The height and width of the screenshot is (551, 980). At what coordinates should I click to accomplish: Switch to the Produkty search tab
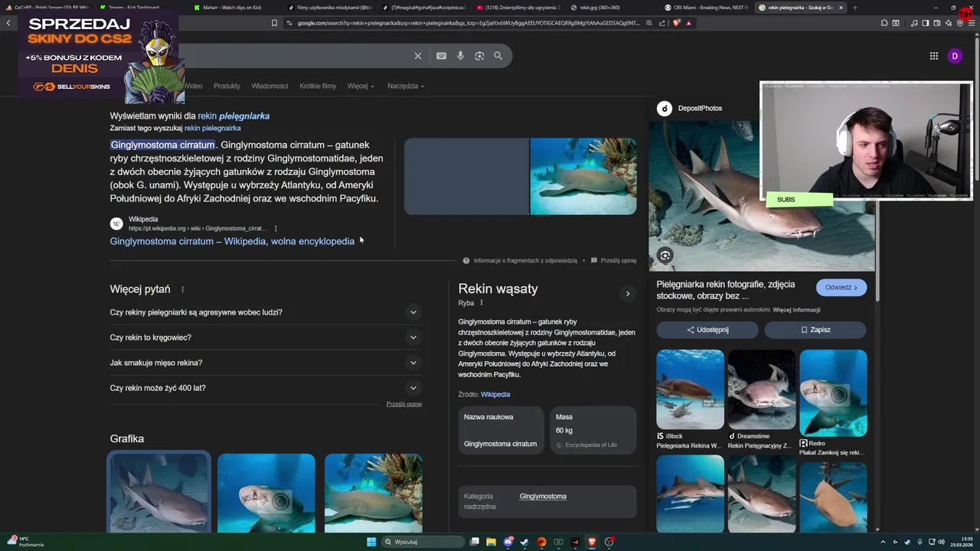(227, 86)
